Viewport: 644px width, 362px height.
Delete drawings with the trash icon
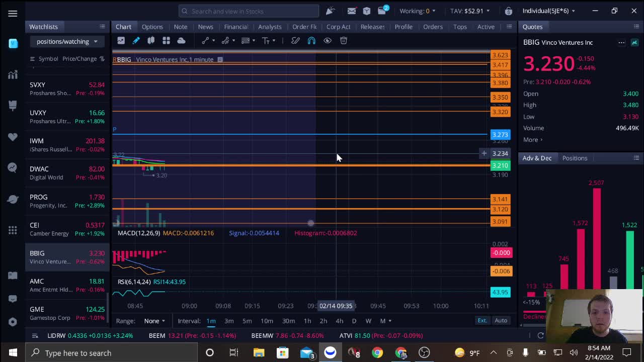pyautogui.click(x=344, y=41)
